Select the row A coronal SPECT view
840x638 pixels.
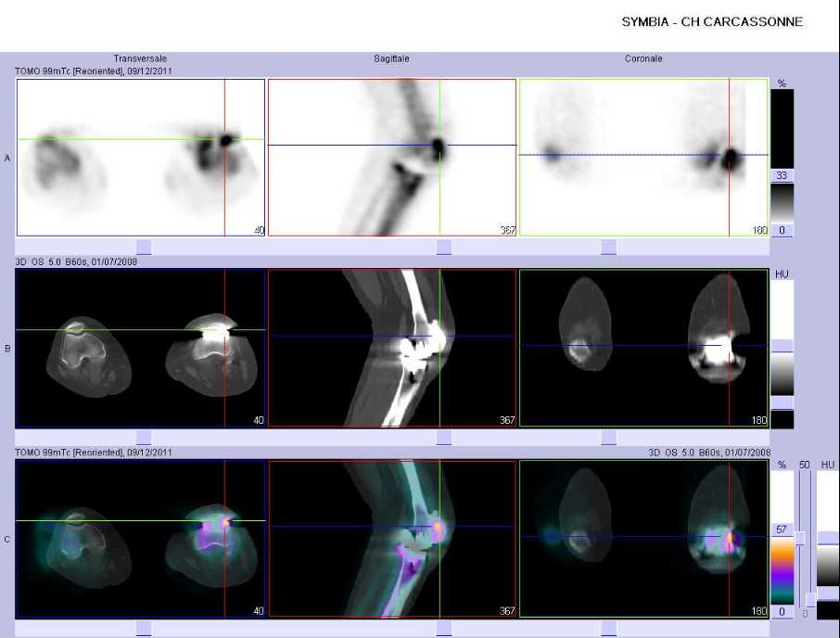[x=643, y=158]
